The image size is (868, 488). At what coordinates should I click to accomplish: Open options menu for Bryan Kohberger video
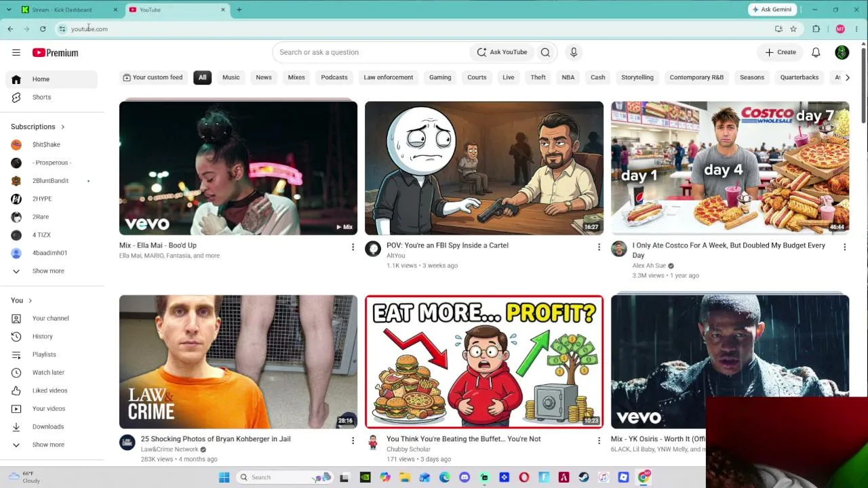point(353,441)
